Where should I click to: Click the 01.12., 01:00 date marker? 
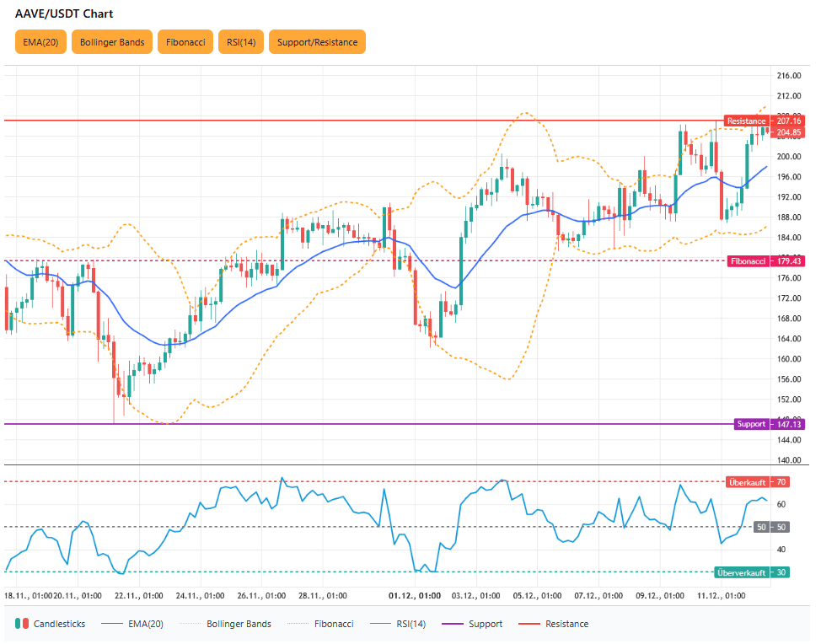tap(415, 595)
